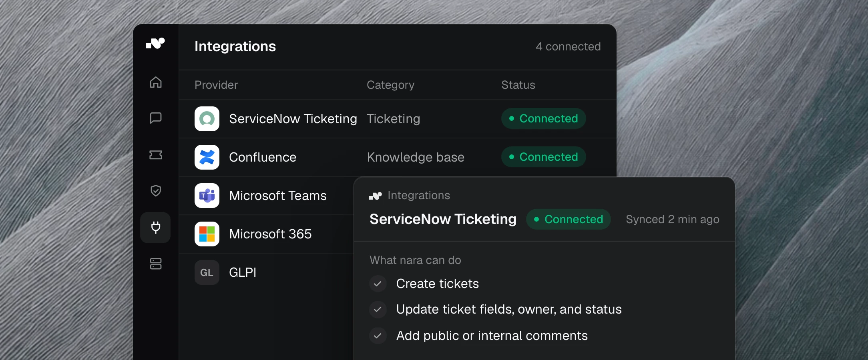Click the Add public or internal comments text

[x=492, y=336]
